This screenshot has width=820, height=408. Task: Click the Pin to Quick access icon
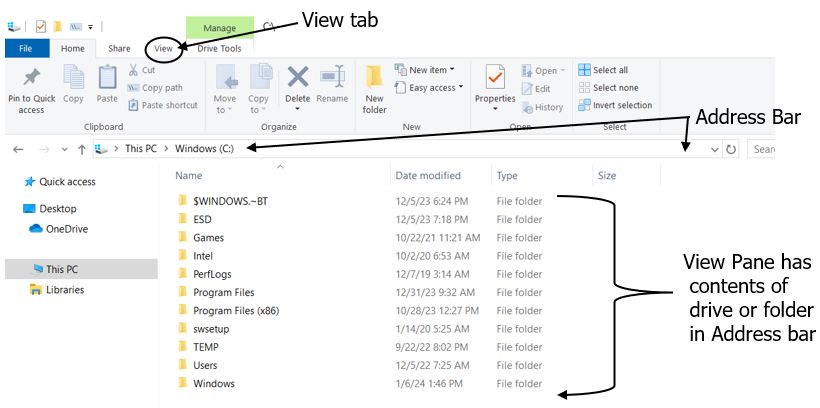pyautogui.click(x=31, y=78)
